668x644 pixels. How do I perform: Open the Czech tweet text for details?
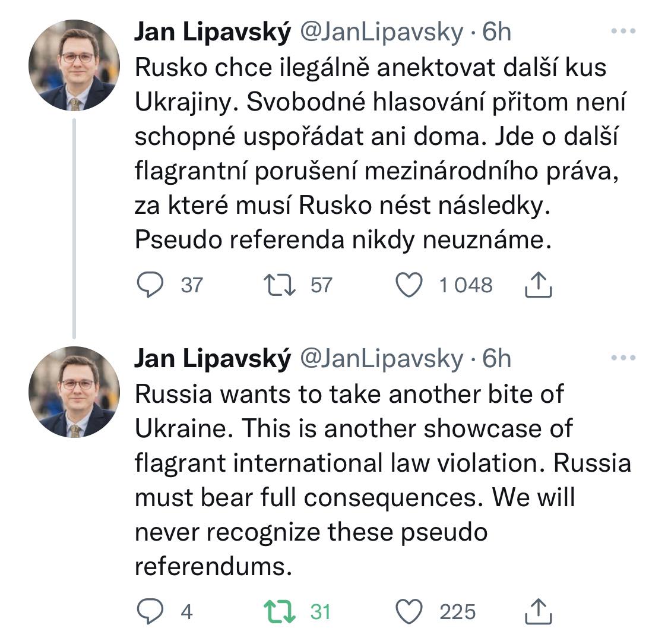coord(380,153)
